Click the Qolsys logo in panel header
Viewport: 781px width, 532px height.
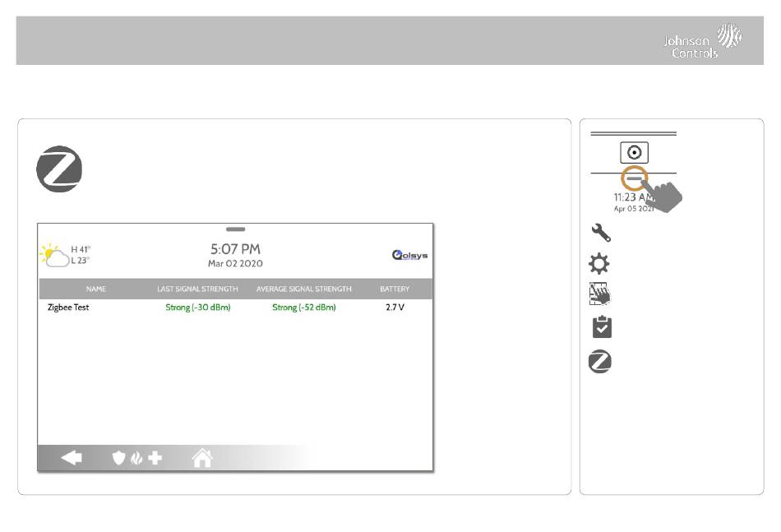click(x=409, y=255)
